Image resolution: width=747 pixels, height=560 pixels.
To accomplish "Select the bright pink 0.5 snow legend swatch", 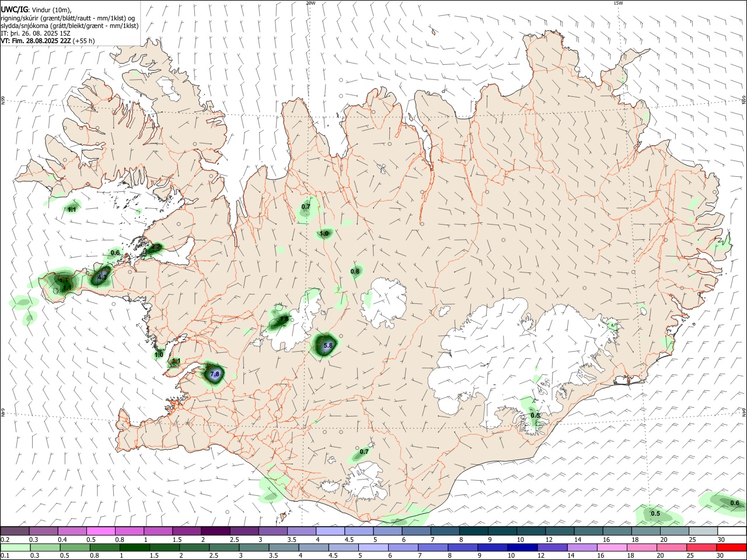I will pos(100,531).
